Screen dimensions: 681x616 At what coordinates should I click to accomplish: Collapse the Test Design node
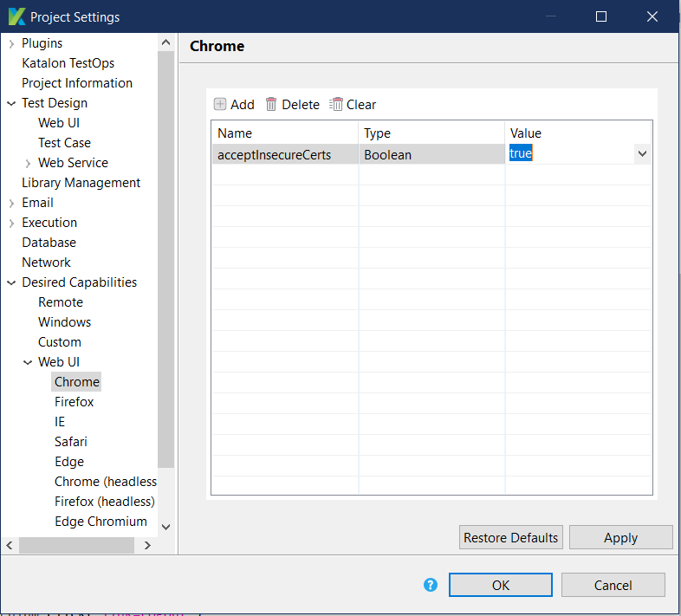pyautogui.click(x=12, y=103)
